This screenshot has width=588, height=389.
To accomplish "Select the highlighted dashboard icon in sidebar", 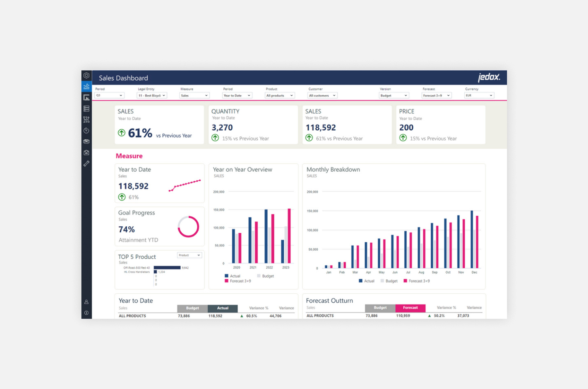I will point(86,87).
